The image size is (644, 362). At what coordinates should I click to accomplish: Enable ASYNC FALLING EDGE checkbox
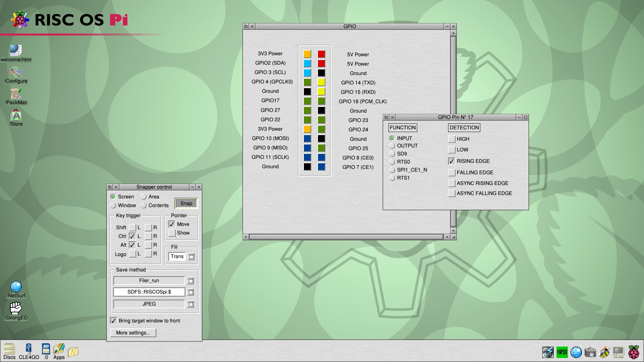coord(452,193)
